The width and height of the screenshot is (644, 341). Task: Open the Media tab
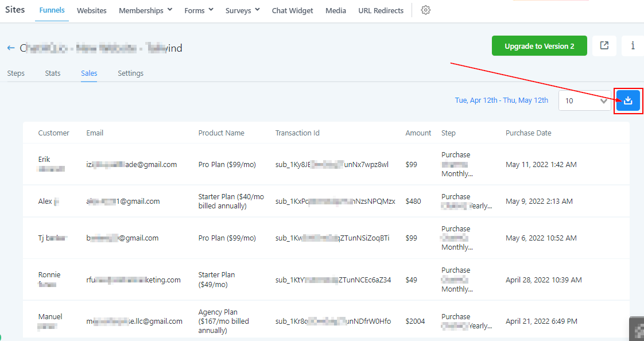[x=336, y=11]
